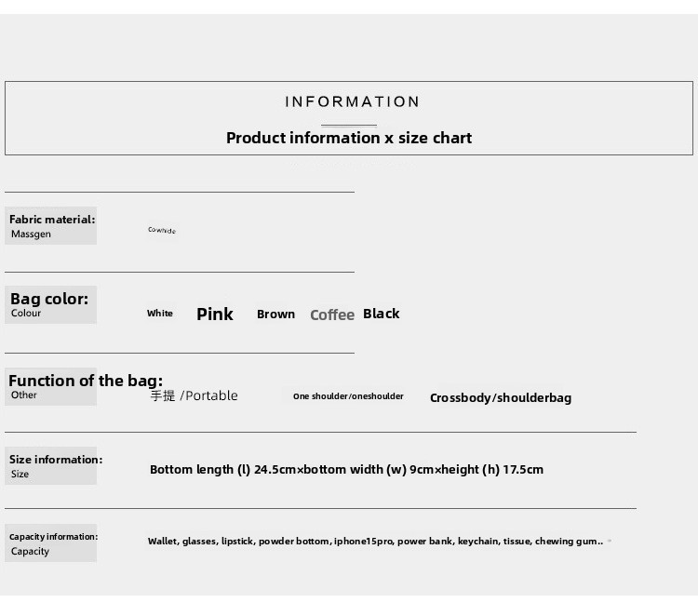The image size is (698, 616).
Task: Click the Size information label box
Action: pyautogui.click(x=51, y=465)
